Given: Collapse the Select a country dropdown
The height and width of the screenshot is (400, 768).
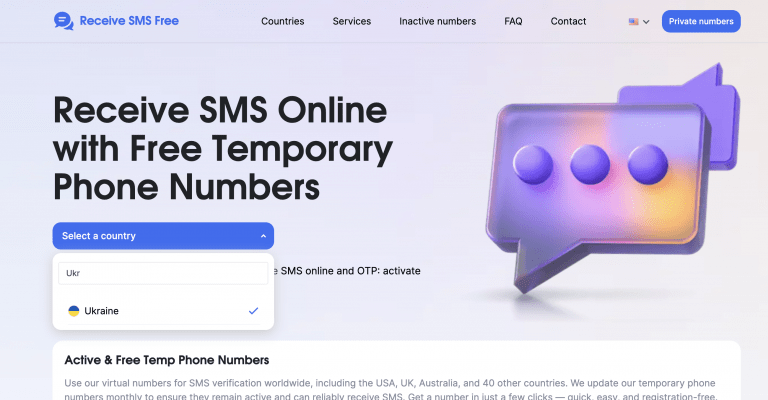Looking at the screenshot, I should tap(163, 236).
